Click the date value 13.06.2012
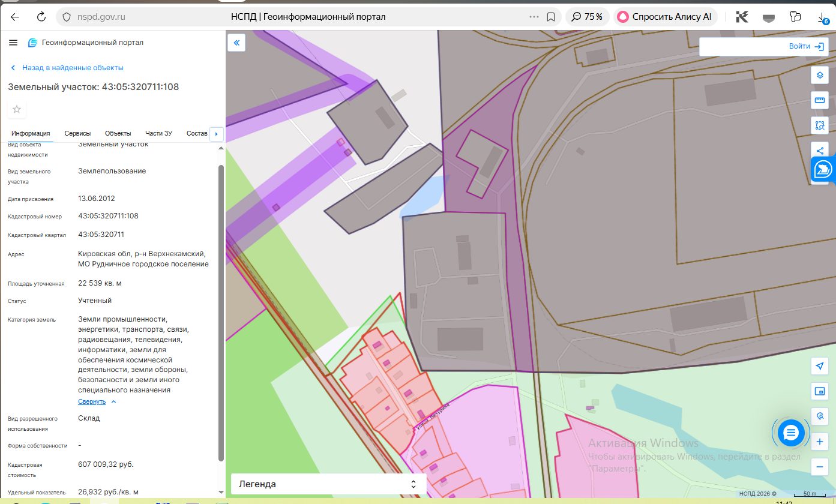836x504 pixels. (x=96, y=198)
